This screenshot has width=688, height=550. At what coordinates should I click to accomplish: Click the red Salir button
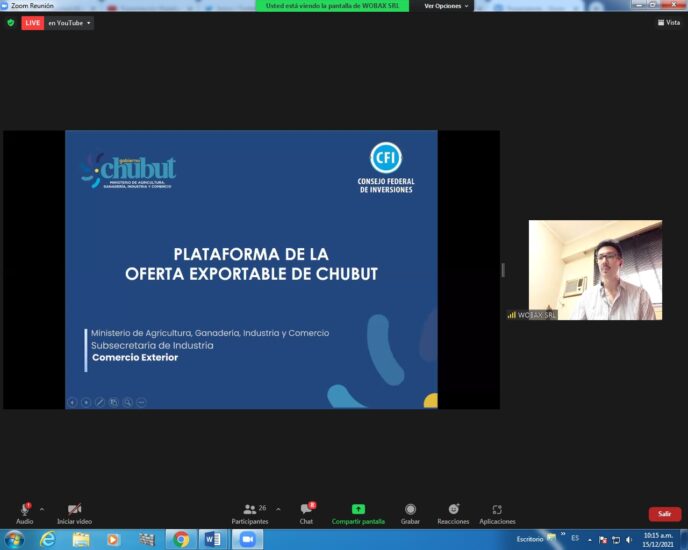point(664,514)
